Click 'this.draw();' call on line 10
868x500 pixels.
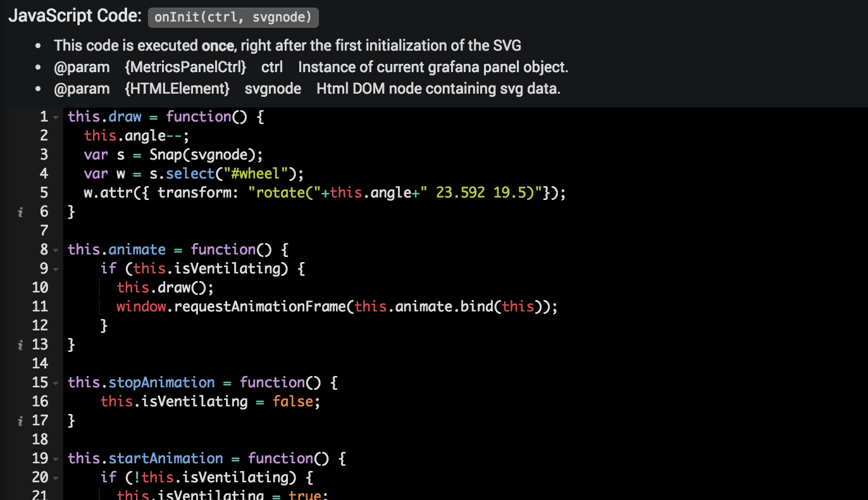[x=166, y=287]
